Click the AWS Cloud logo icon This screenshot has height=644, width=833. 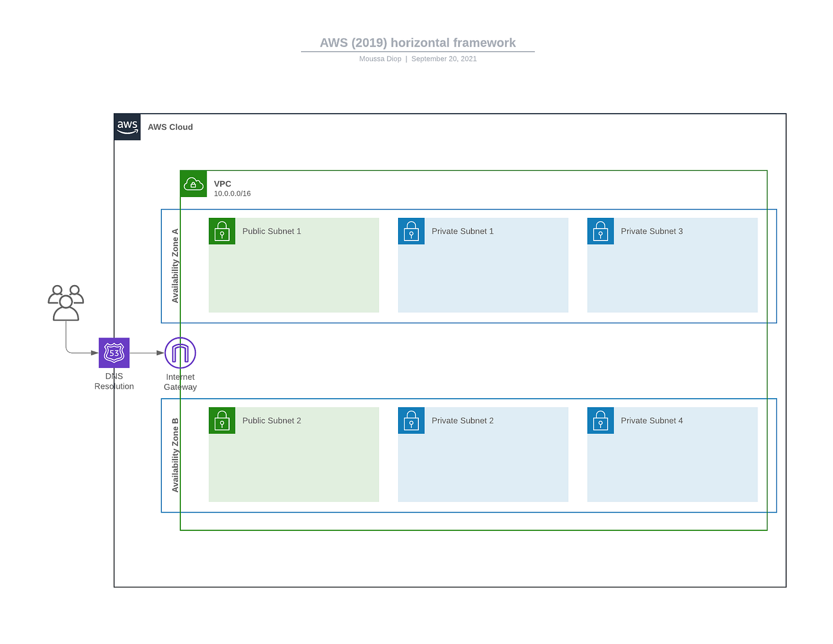point(127,127)
